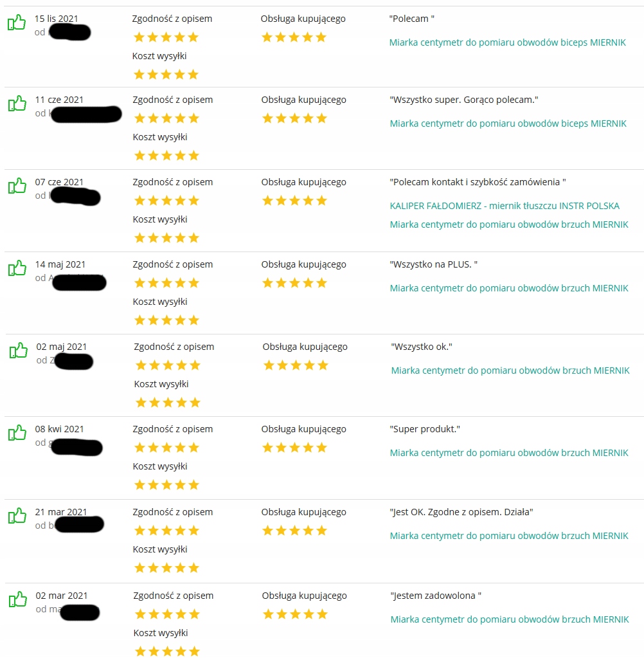Hit thumbs-up icon beside 08 kwi 2021
644x658 pixels.
coord(17,433)
